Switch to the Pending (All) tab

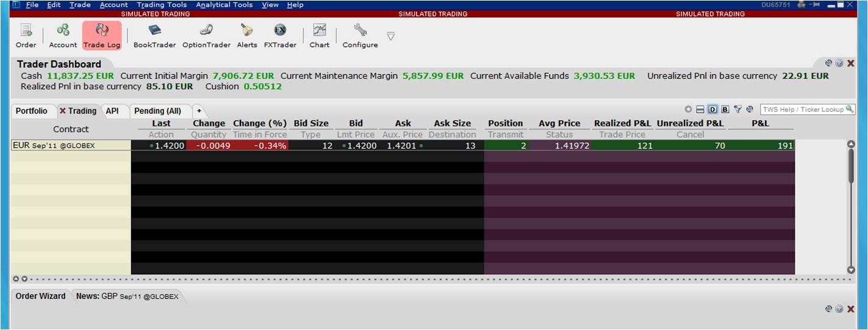[x=157, y=111]
